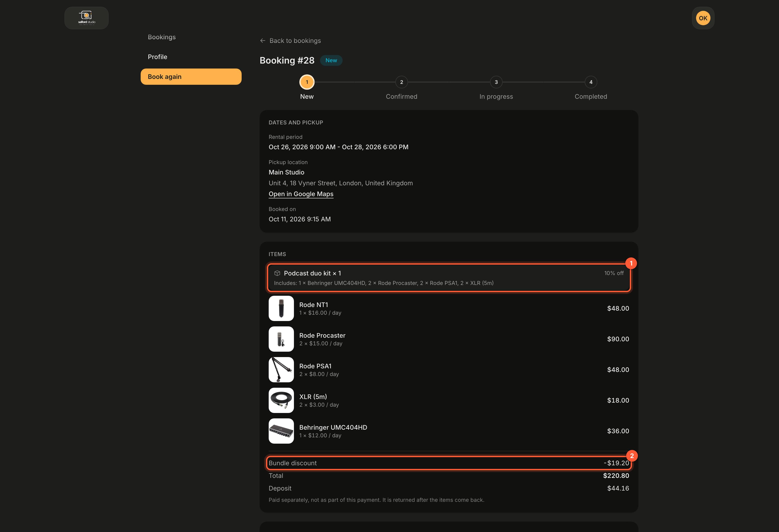
Task: Click the Total $220.80 amount
Action: pyautogui.click(x=616, y=476)
